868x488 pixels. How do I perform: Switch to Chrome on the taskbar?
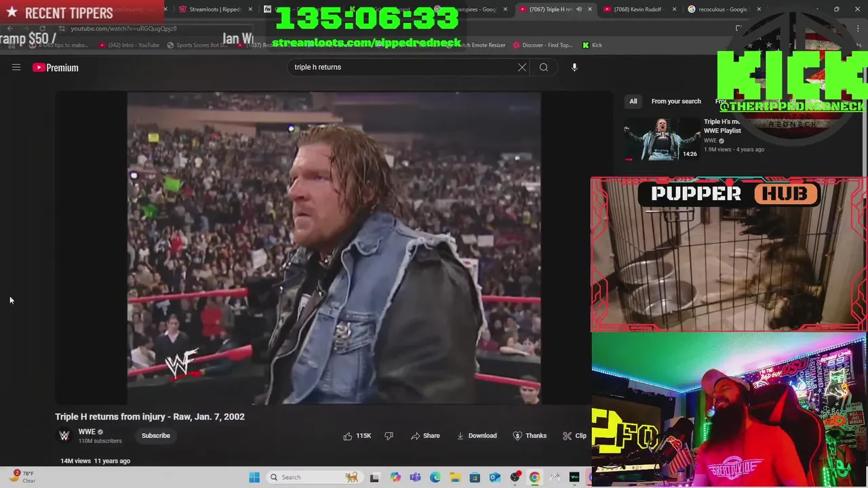(535, 477)
